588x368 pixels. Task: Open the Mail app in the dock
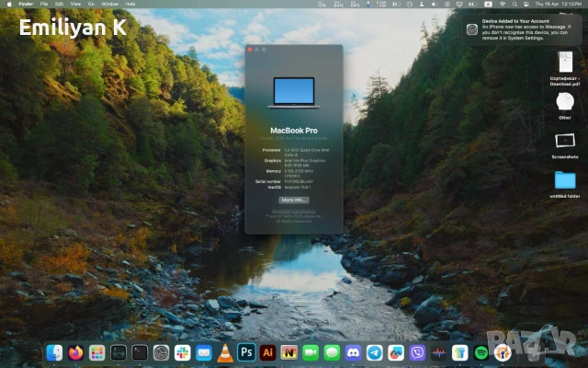(204, 353)
